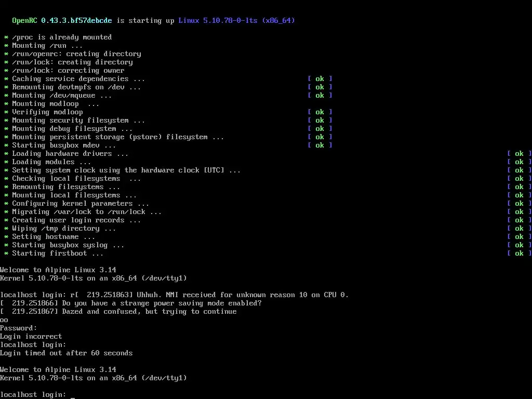532x399 pixels.
Task: Click 'Mounting security filesystem' line
Action: [78, 120]
